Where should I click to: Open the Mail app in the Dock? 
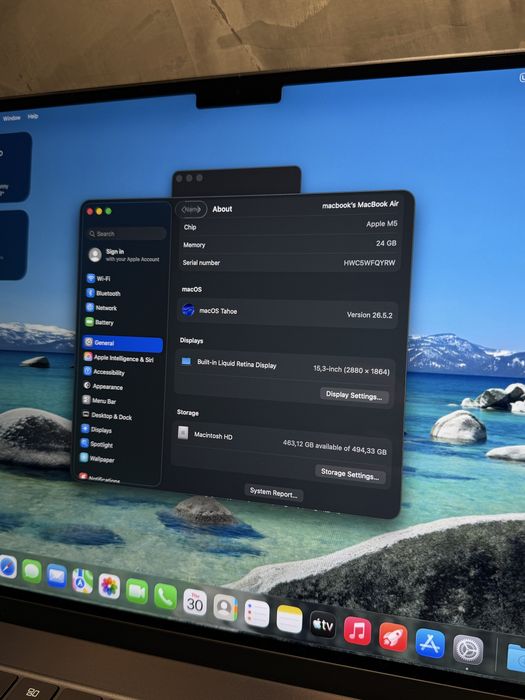(x=57, y=576)
